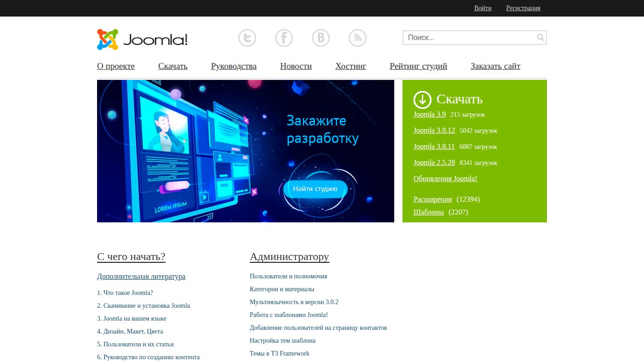Open Пользователи и полномочия link
The image size is (644, 362).
coord(288,277)
